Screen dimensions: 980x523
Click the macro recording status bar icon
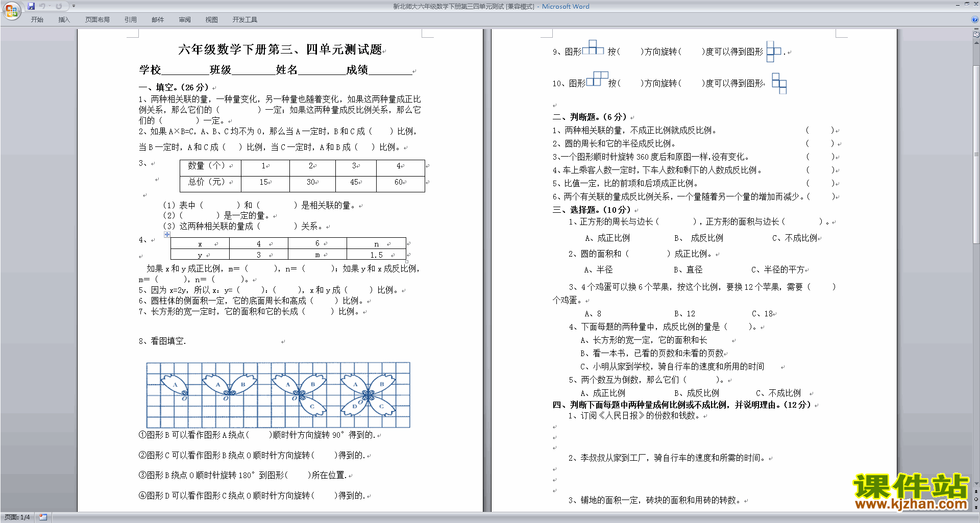(x=43, y=517)
